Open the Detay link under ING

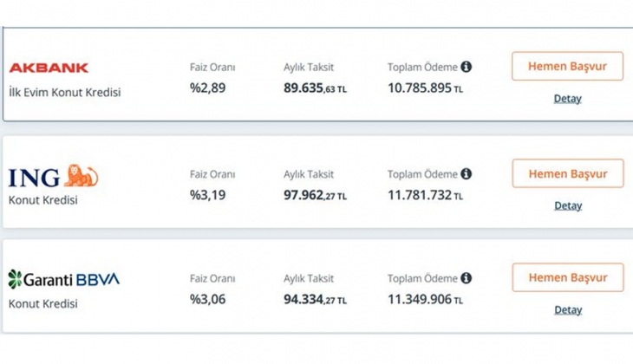pyautogui.click(x=567, y=206)
